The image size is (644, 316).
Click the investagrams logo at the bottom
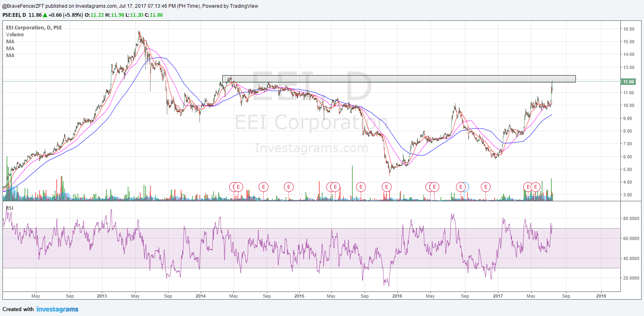point(58,309)
